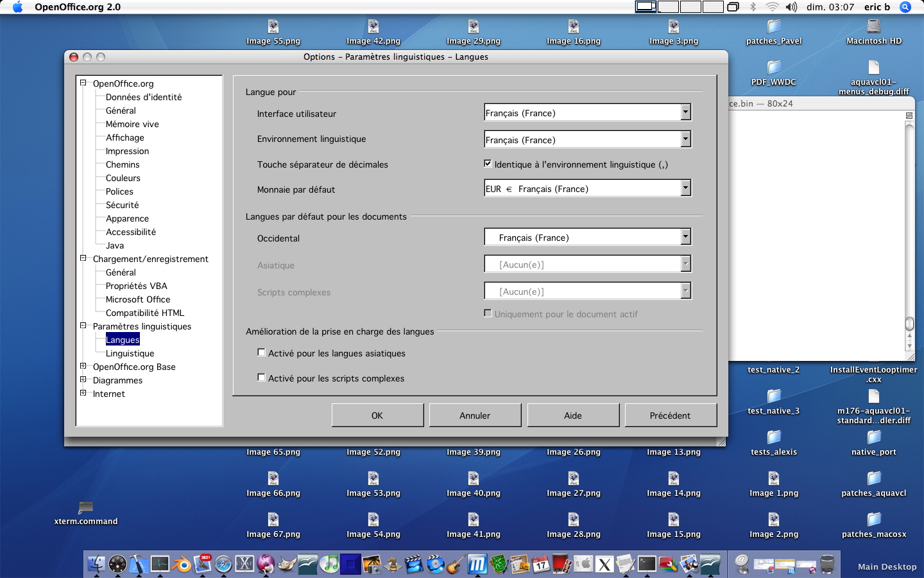Open Preview from the Dock
This screenshot has width=924, height=578.
tap(689, 564)
